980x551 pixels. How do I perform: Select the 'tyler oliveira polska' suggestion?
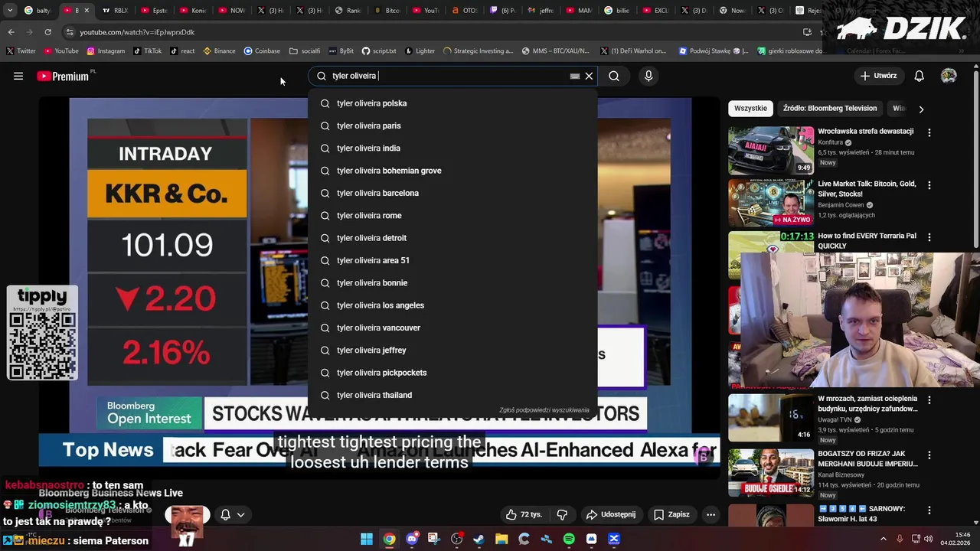pyautogui.click(x=452, y=103)
